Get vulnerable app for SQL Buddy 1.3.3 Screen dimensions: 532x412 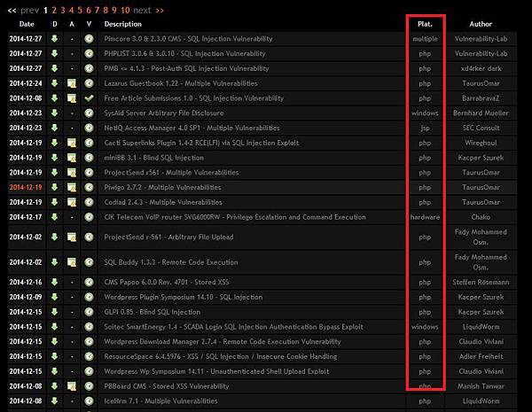72,262
